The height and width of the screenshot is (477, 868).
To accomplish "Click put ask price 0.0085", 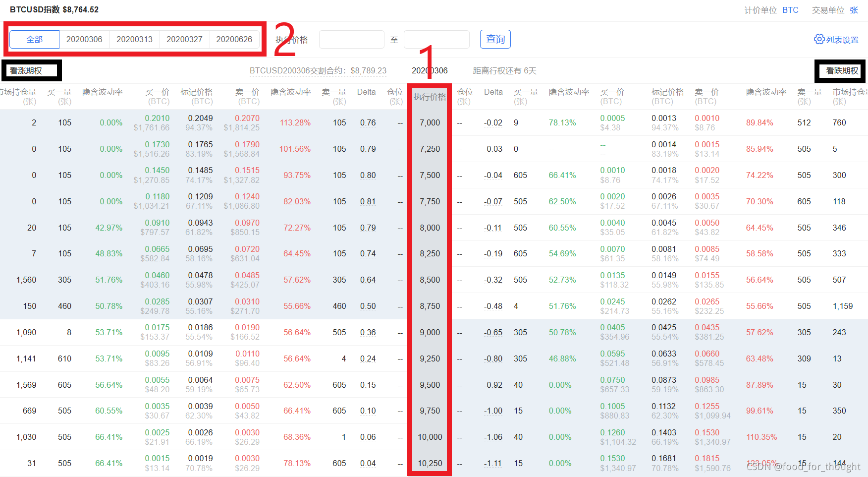I will pos(707,249).
